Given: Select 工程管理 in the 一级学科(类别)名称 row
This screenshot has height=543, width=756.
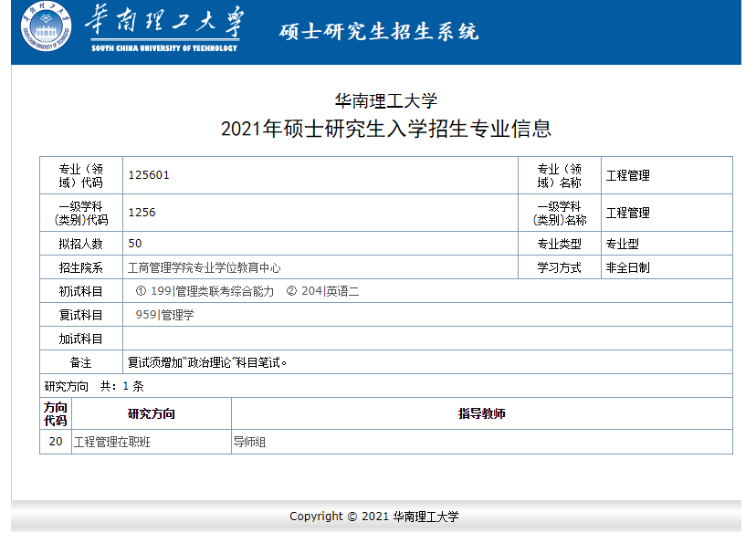Looking at the screenshot, I should coord(628,213).
